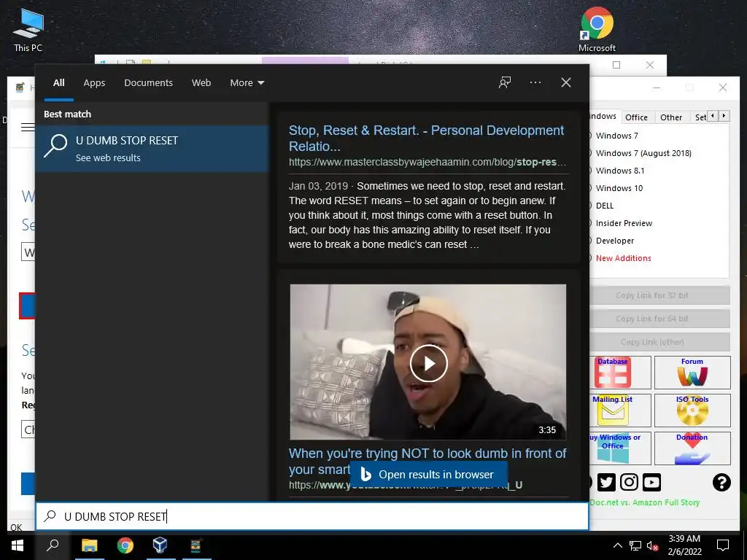Open the 'When you're trying NOT to look dumb' link

[x=427, y=461]
